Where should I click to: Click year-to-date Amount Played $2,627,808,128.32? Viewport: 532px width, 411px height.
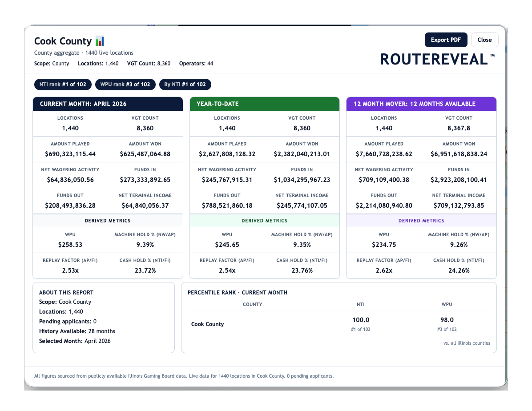coord(227,154)
